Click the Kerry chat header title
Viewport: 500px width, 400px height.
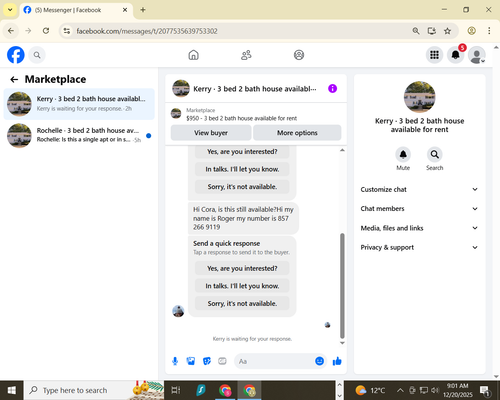(x=255, y=89)
